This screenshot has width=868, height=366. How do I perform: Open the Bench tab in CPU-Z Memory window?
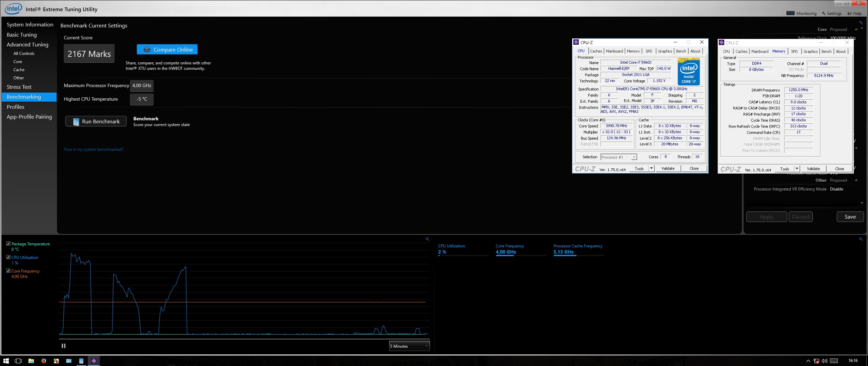pos(827,52)
